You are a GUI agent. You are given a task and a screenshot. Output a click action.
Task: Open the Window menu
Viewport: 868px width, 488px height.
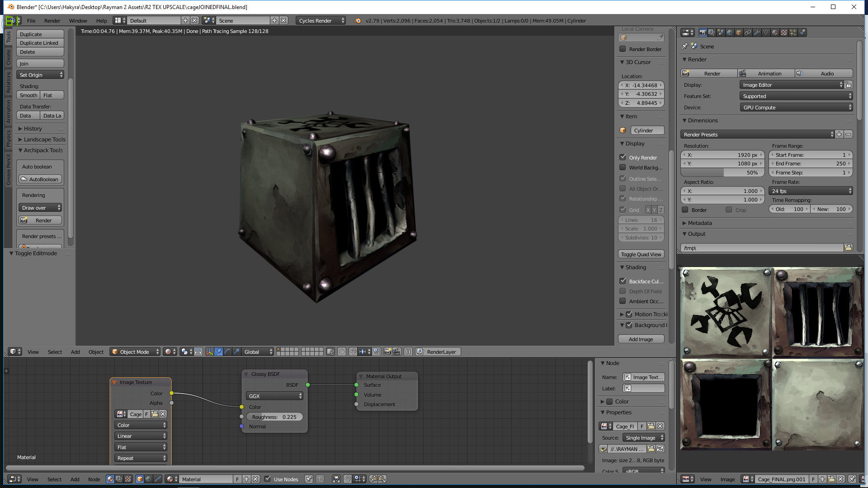point(78,21)
